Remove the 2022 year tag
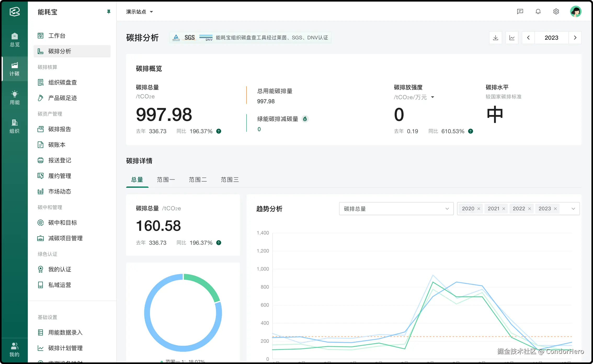593x364 pixels. point(529,209)
